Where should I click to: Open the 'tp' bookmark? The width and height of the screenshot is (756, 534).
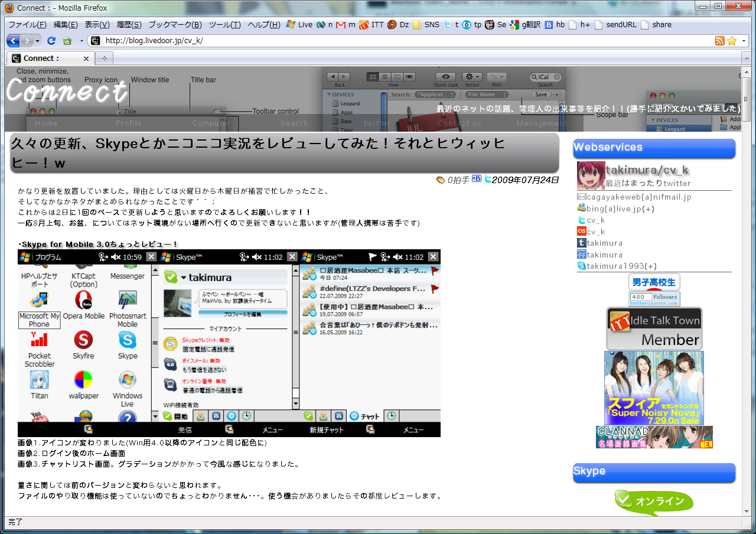pos(472,25)
